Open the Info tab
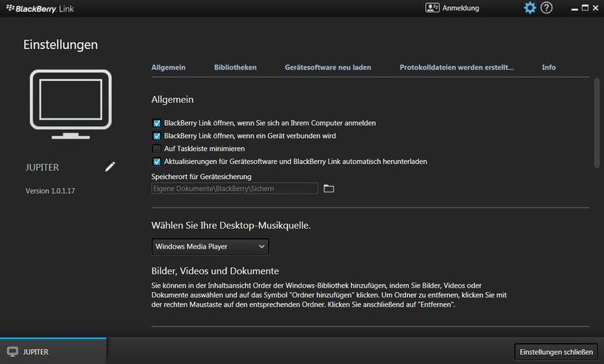 coord(549,67)
